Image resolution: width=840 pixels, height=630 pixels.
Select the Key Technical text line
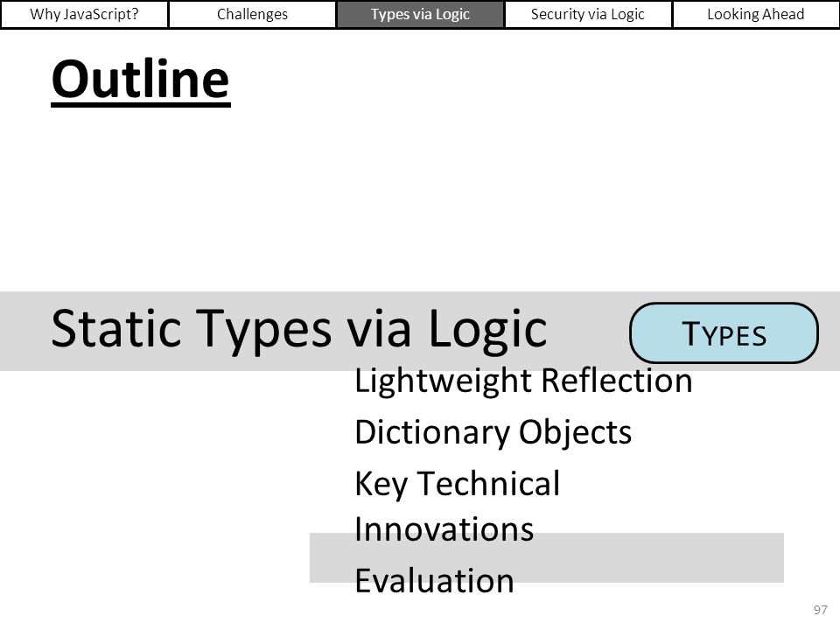coord(457,484)
